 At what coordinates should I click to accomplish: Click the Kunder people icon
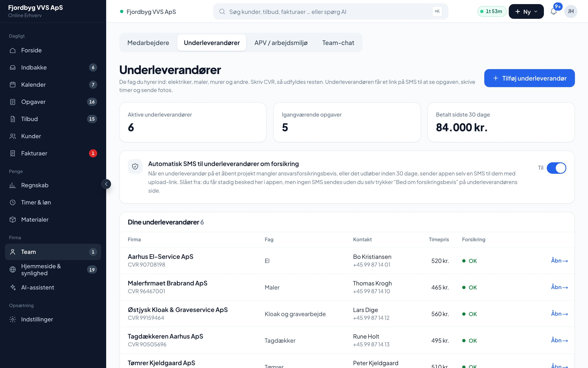[13, 136]
